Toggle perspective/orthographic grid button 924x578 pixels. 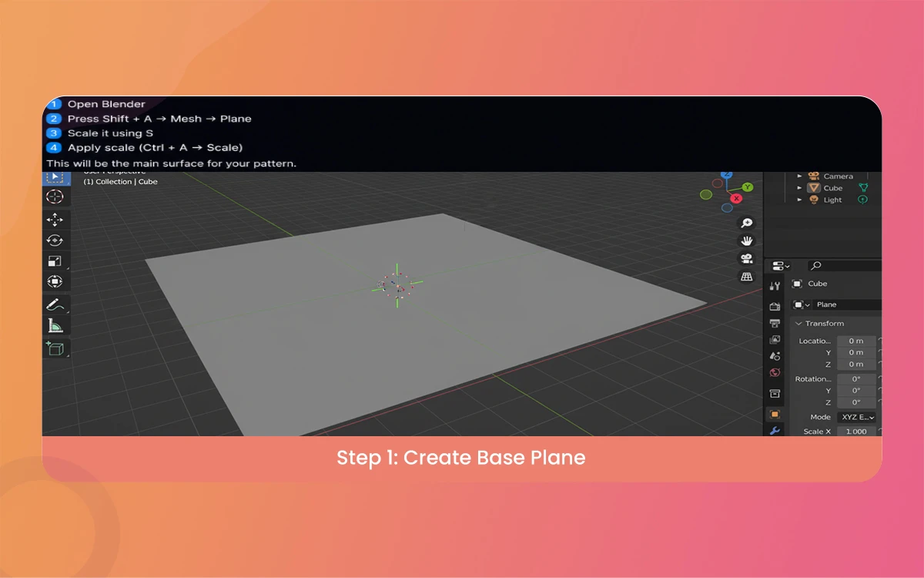click(746, 277)
